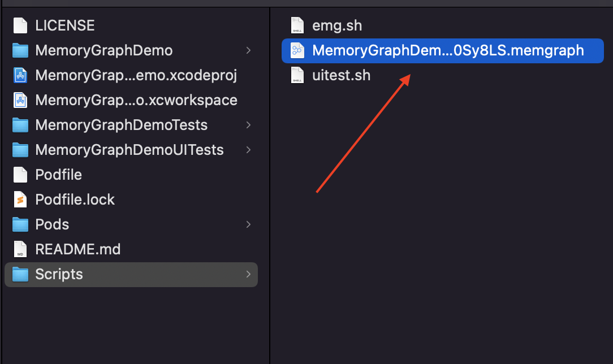Image resolution: width=613 pixels, height=364 pixels.
Task: Select the Scripts folder row
Action: [130, 274]
